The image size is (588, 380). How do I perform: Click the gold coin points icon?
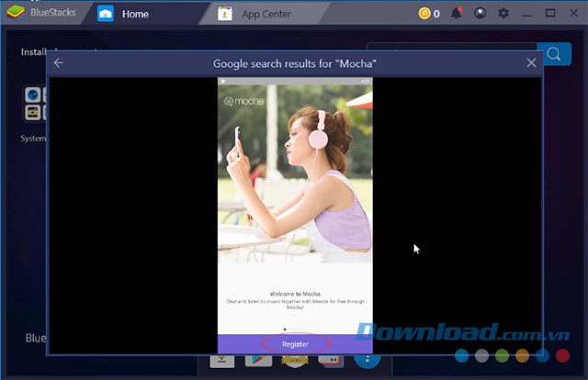(424, 14)
